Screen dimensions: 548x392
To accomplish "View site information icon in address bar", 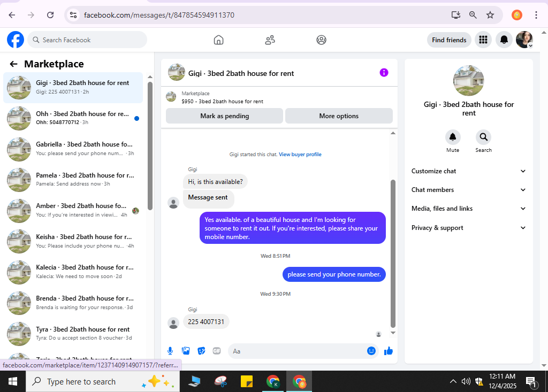I will 73,15.
